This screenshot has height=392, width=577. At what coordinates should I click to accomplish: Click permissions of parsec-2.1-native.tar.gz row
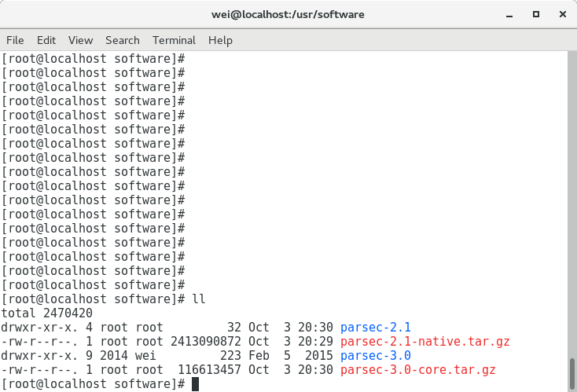[x=39, y=341]
